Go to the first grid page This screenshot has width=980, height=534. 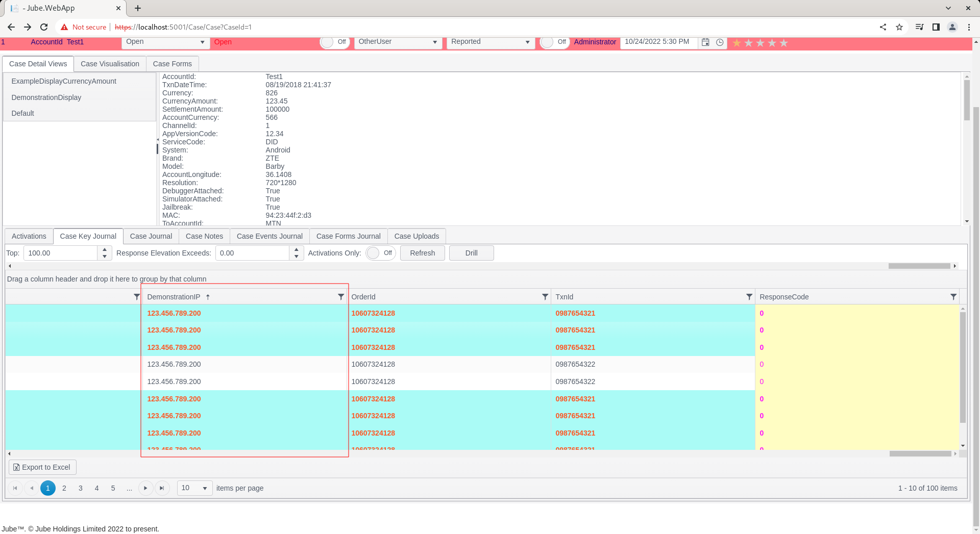[x=15, y=488]
